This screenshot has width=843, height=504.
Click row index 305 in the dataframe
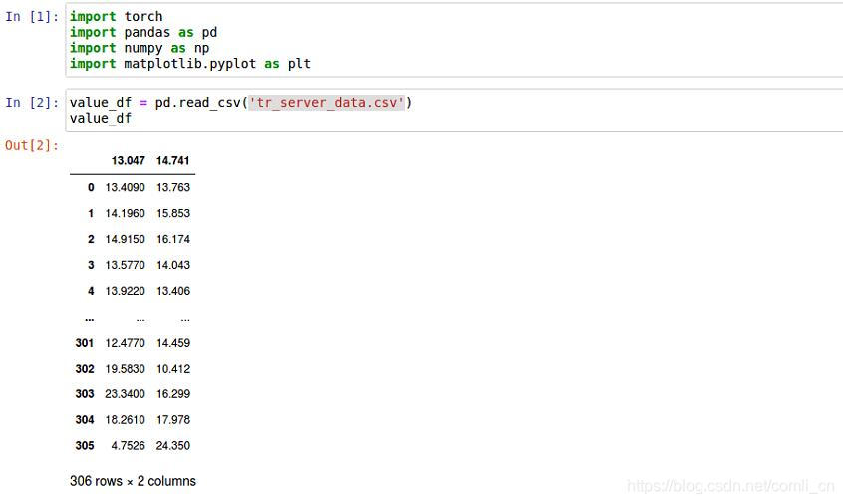85,445
